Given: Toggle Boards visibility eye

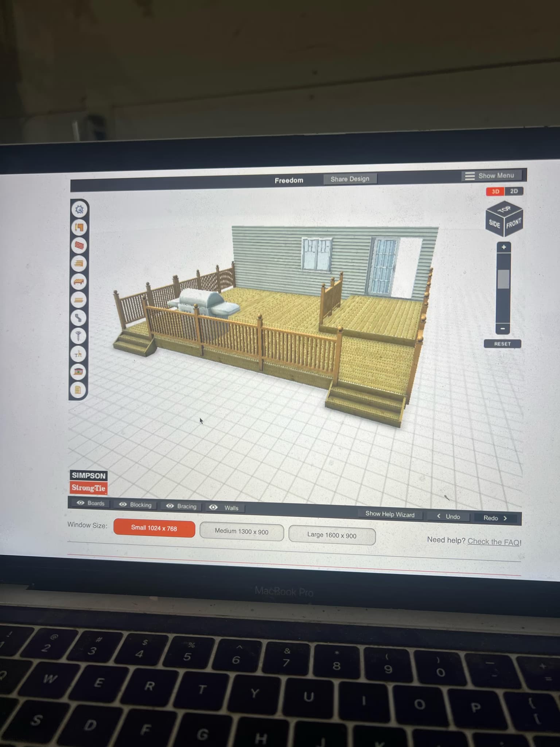Looking at the screenshot, I should (x=81, y=503).
